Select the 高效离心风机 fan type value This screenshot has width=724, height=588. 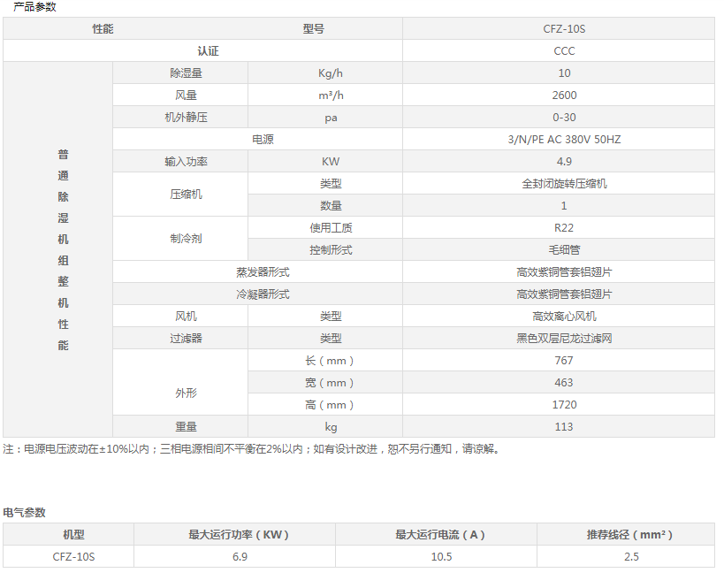[x=564, y=317]
